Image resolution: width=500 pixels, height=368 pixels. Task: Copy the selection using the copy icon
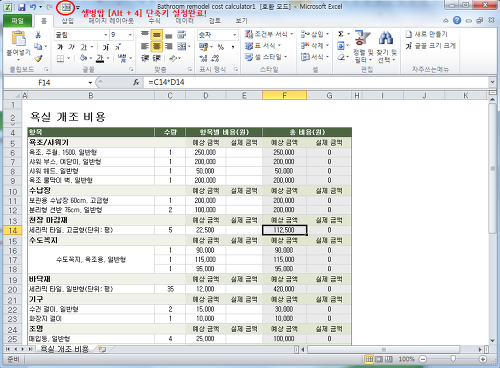click(38, 46)
